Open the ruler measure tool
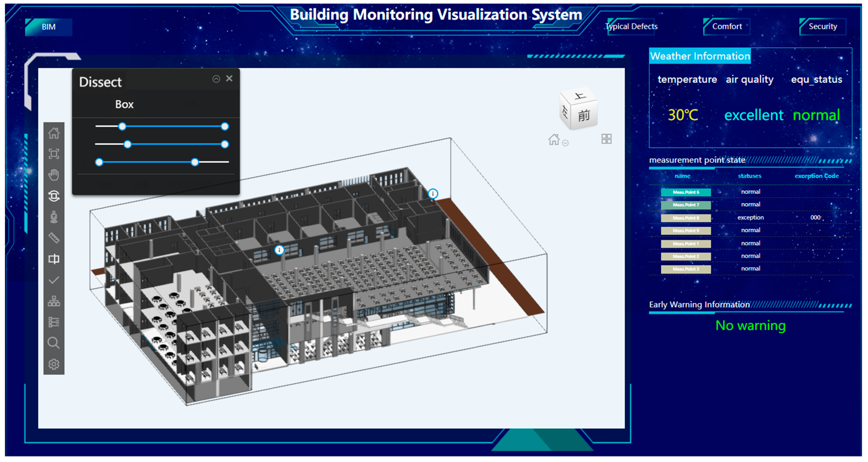Viewport: 868px width, 462px height. pos(54,238)
